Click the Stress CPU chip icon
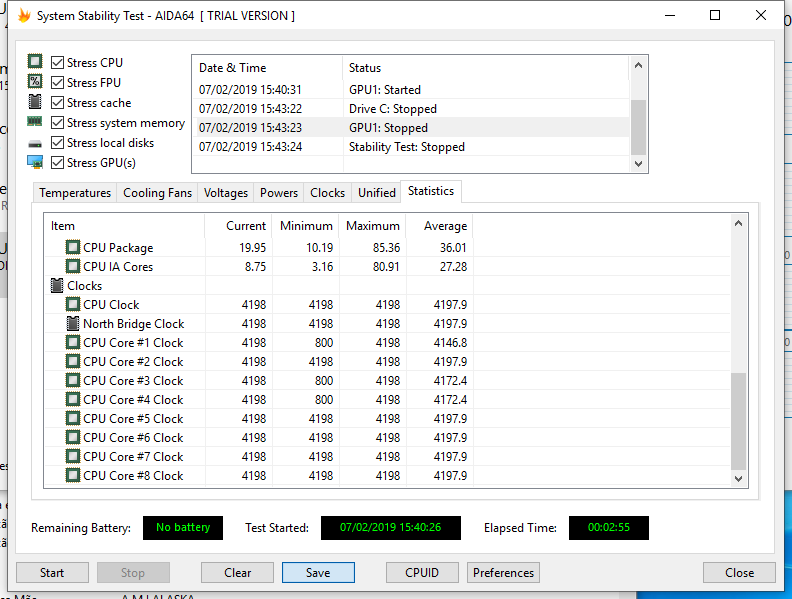This screenshot has width=792, height=599. 35,62
